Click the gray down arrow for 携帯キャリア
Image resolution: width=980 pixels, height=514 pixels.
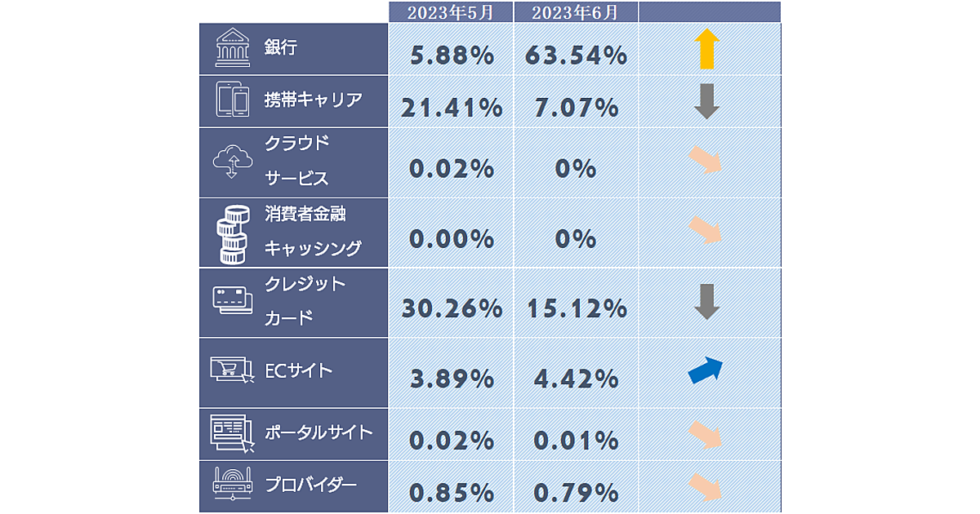tap(706, 101)
